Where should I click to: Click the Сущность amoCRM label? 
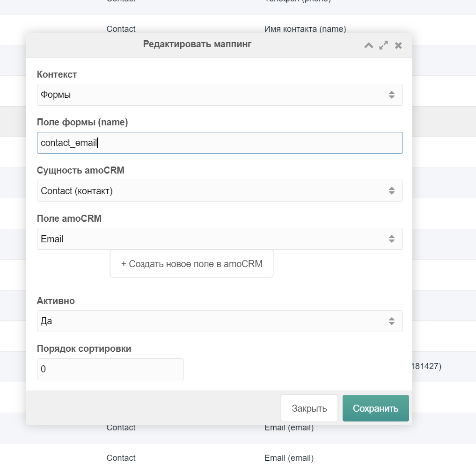pos(81,170)
